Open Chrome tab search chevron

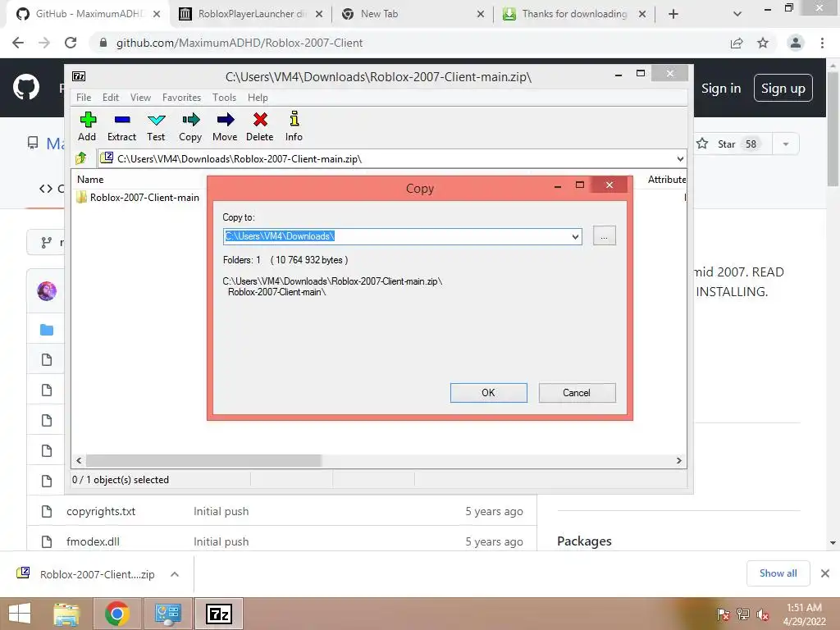pyautogui.click(x=737, y=14)
